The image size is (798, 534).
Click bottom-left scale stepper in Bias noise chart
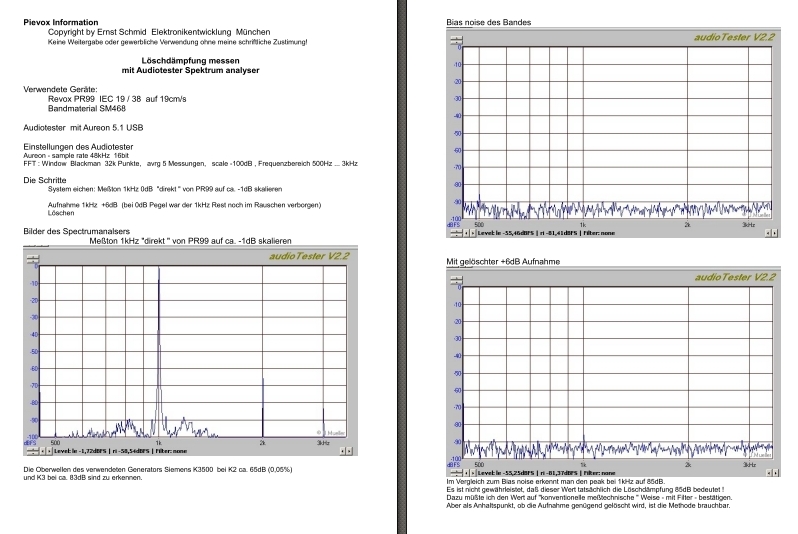[457, 233]
